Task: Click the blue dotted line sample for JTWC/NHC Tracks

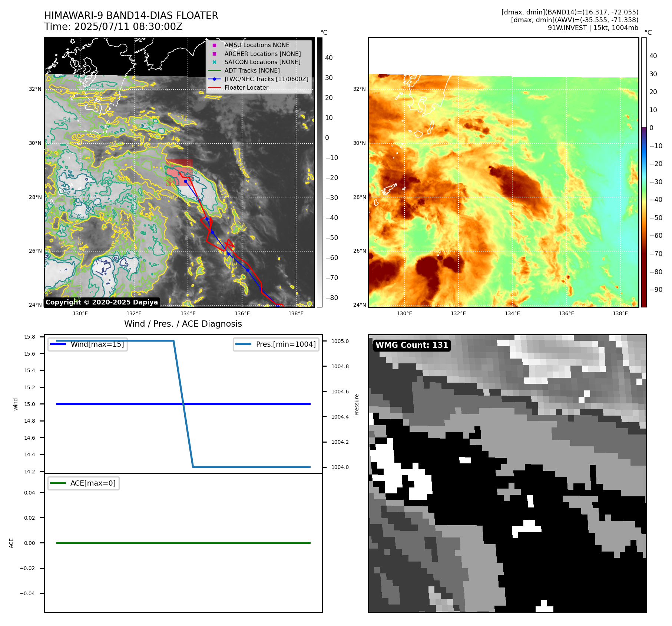Action: click(214, 79)
